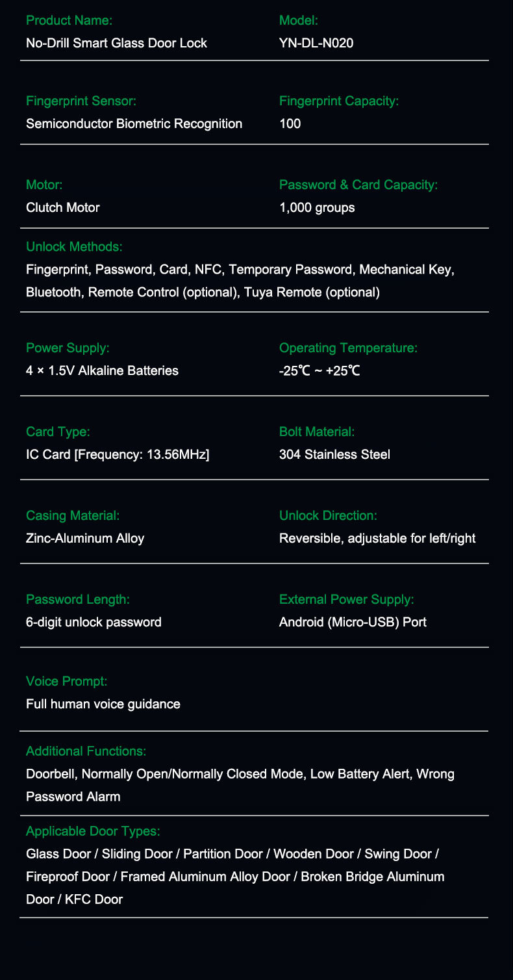Click the Fingerprint Capacity value 100
This screenshot has width=513, height=980.
[290, 123]
